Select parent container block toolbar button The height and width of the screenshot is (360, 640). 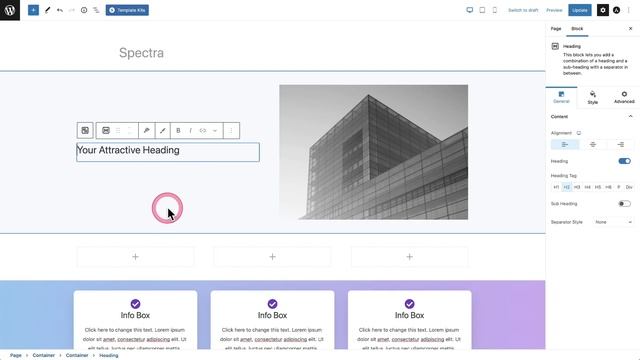[85, 131]
